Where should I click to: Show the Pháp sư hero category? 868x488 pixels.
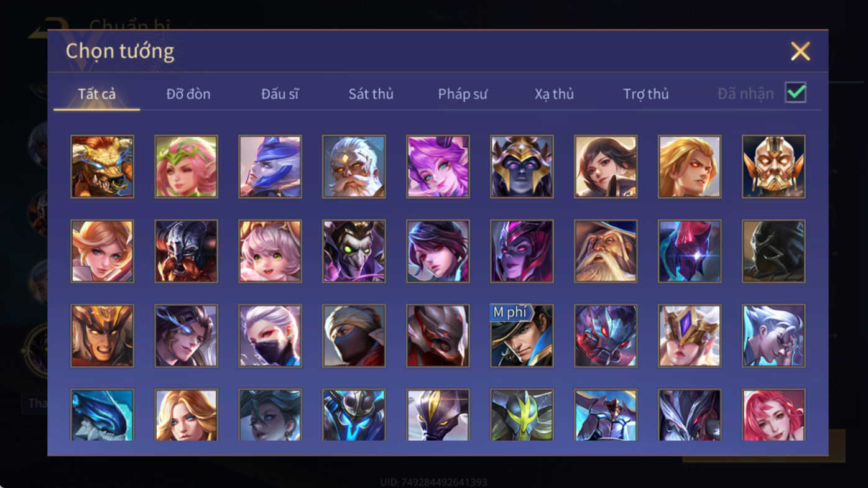[463, 94]
